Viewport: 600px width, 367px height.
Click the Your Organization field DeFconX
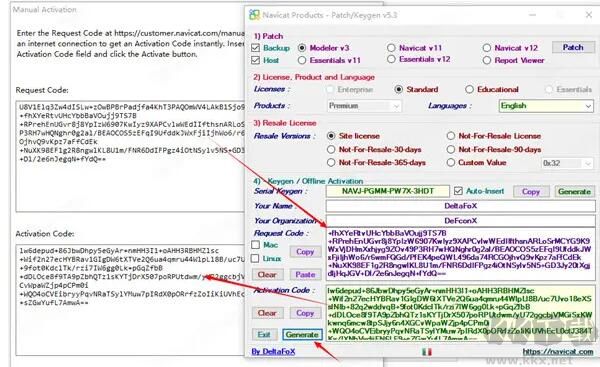tap(461, 221)
